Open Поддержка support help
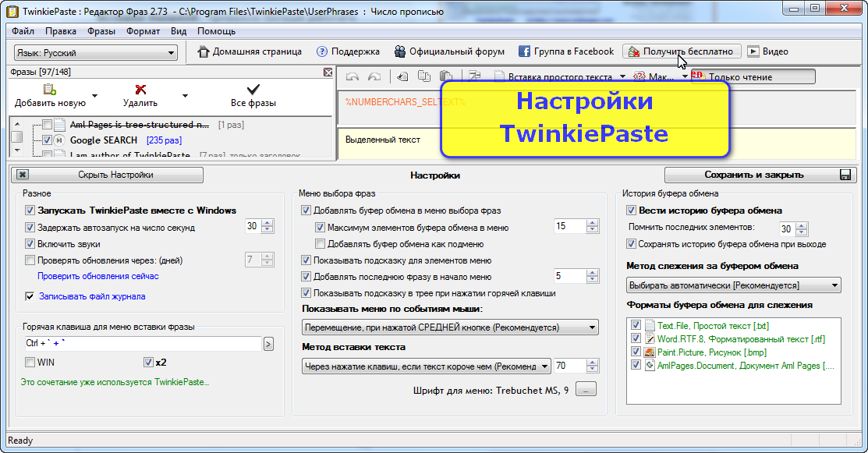 click(x=348, y=51)
